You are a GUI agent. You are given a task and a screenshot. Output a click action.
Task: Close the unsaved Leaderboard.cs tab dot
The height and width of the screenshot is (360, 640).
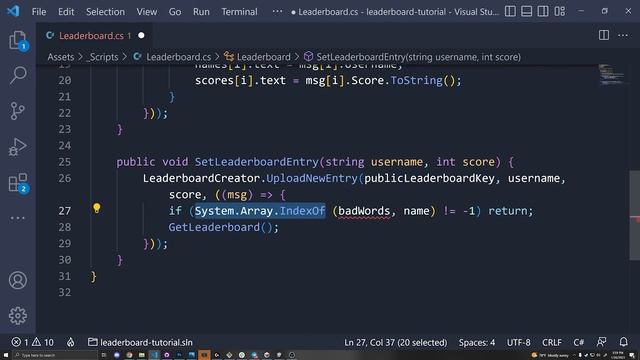141,36
